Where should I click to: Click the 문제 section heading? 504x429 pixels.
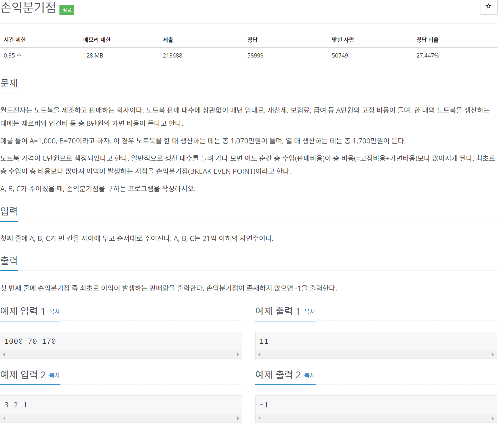(9, 83)
